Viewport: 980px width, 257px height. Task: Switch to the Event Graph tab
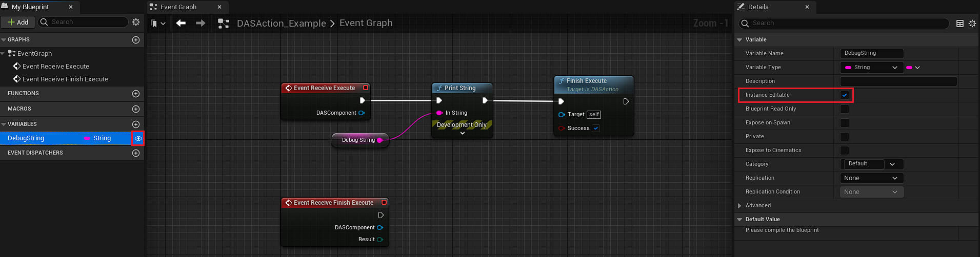[x=178, y=7]
